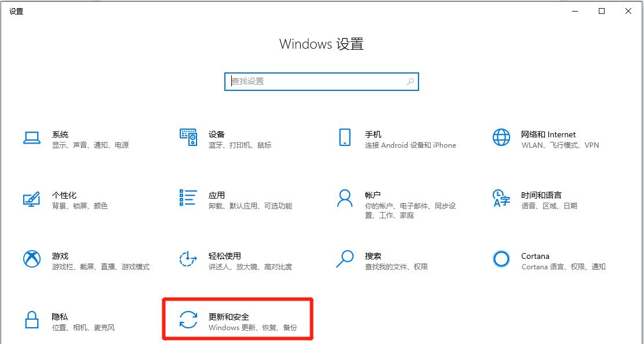Open the 系统 (System) settings icon

click(31, 137)
